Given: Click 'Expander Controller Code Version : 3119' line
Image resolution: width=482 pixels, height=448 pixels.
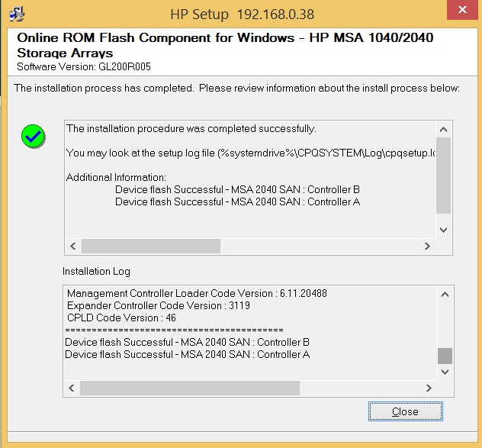Looking at the screenshot, I should click(159, 305).
